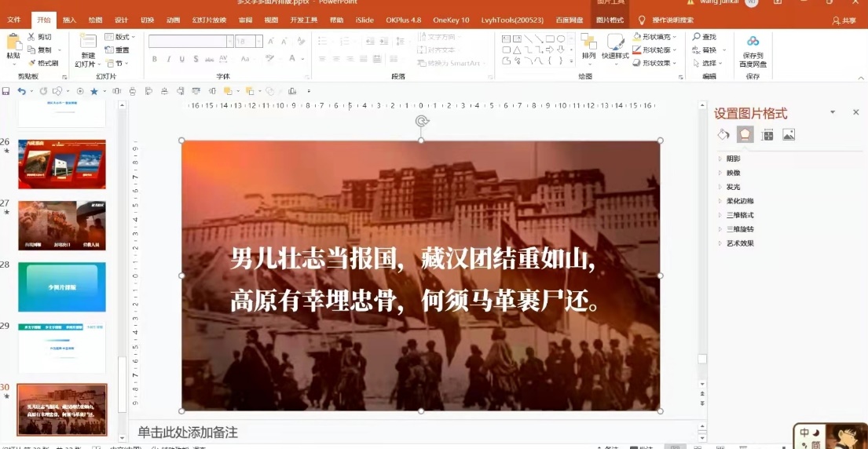The width and height of the screenshot is (868, 449).
Task: Expand the Shadow (阴影) section
Action: (733, 159)
